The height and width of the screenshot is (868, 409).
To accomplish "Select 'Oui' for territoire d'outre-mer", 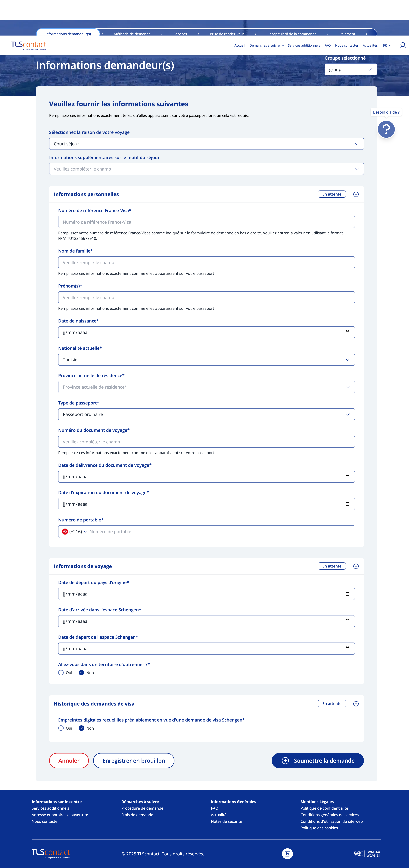I will pyautogui.click(x=61, y=673).
